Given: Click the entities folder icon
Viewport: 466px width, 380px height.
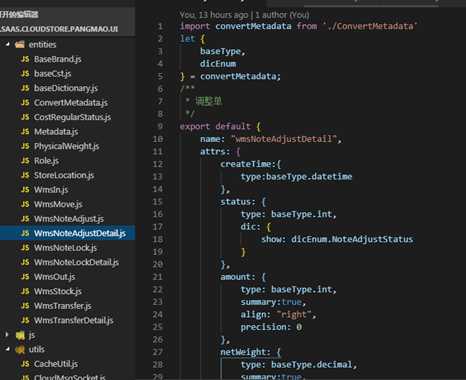Looking at the screenshot, I should [x=20, y=44].
